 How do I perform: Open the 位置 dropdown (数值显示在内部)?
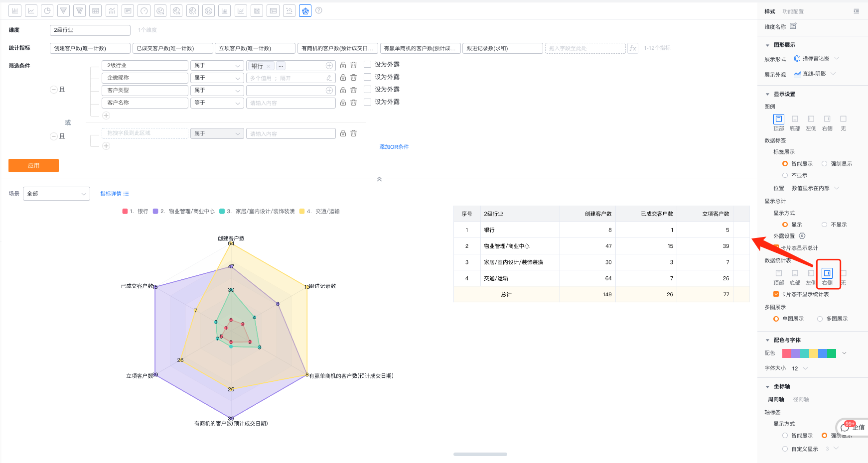(x=815, y=188)
